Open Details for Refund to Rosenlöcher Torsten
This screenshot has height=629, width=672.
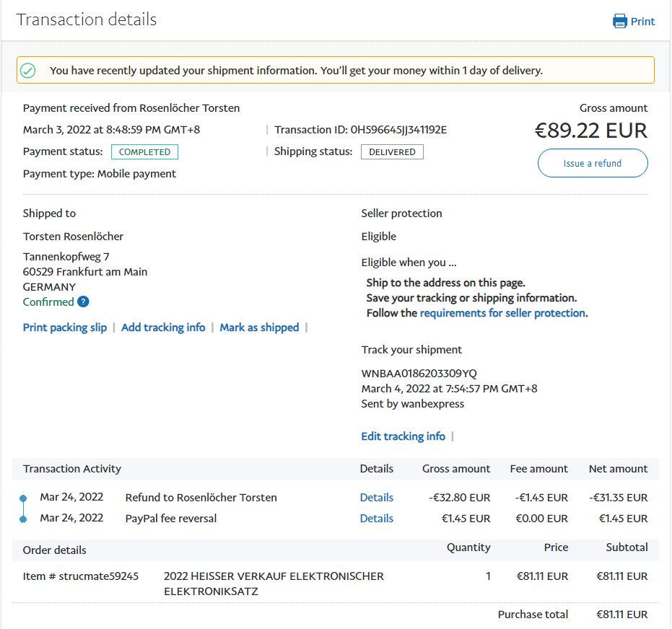point(377,498)
